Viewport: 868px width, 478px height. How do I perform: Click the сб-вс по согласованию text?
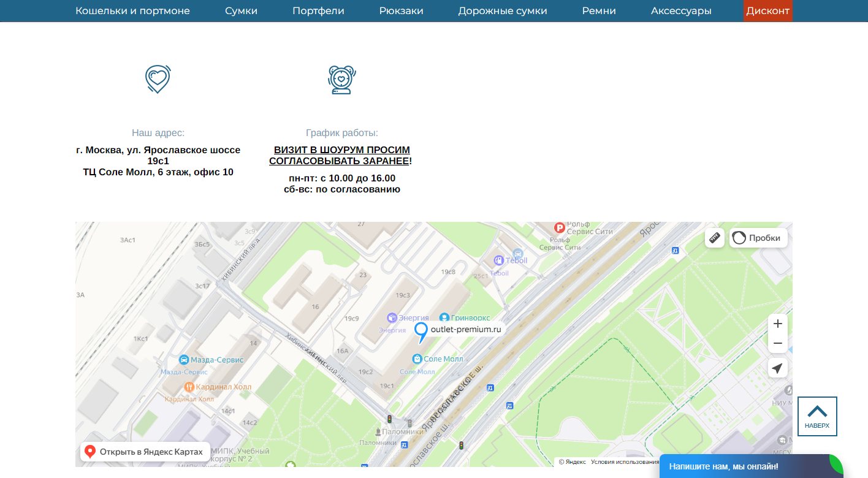[x=342, y=189]
